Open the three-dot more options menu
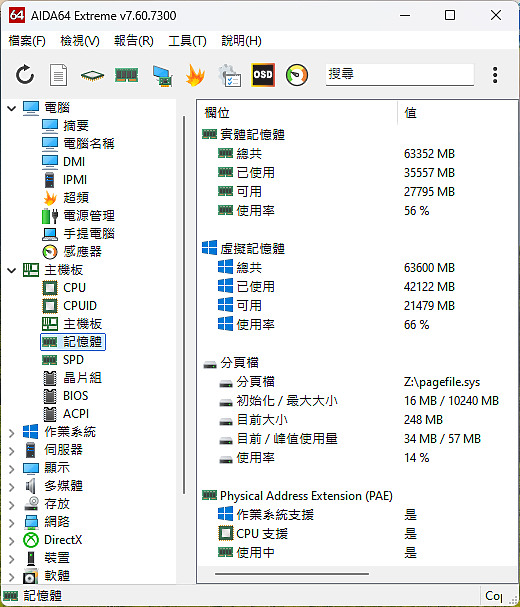 coord(495,75)
